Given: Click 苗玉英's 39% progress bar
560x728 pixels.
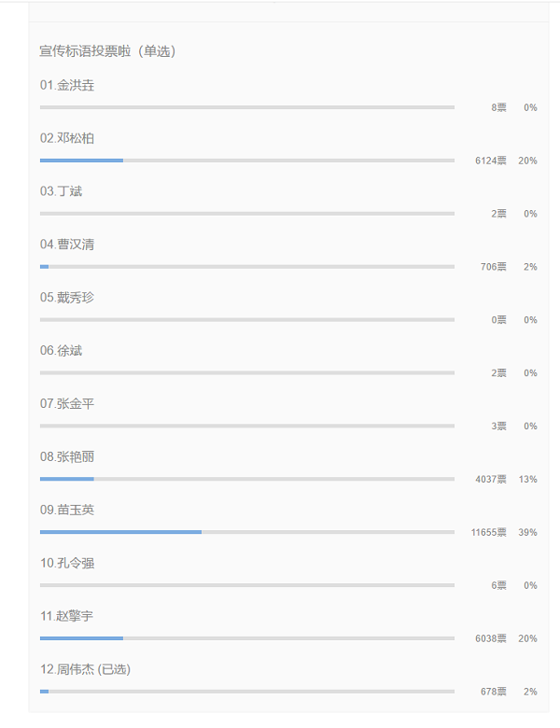Looking at the screenshot, I should pyautogui.click(x=247, y=532).
